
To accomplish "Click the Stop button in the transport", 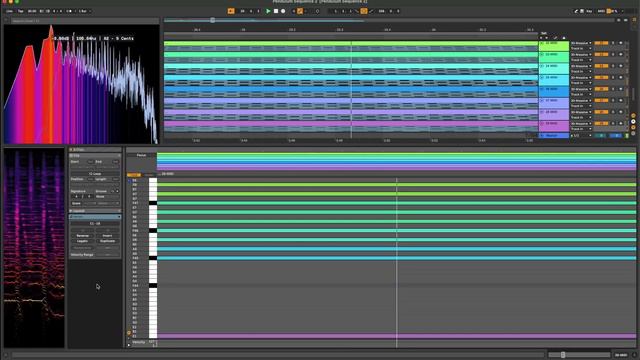I will 276,11.
